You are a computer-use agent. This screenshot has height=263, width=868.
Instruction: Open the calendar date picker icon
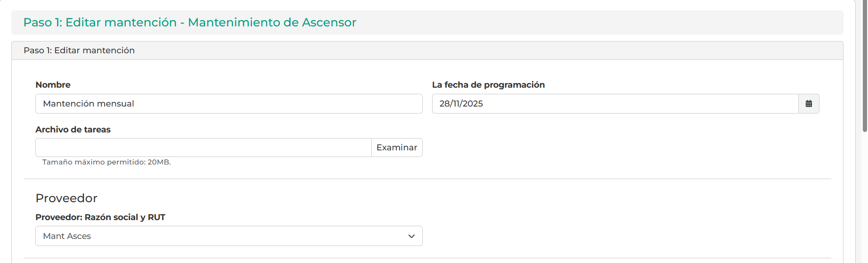[x=809, y=104]
